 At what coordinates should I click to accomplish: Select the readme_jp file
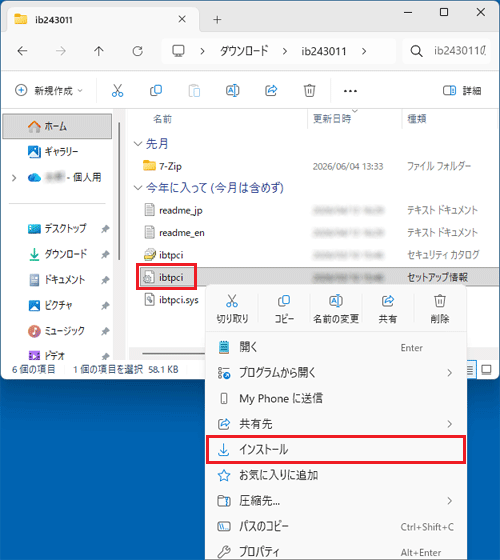click(x=174, y=210)
